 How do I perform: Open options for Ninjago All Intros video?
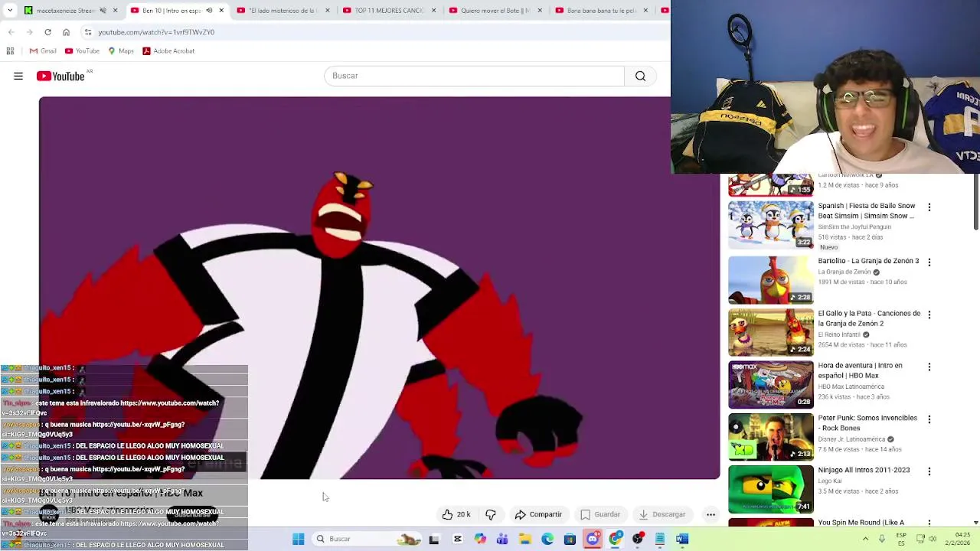point(929,471)
